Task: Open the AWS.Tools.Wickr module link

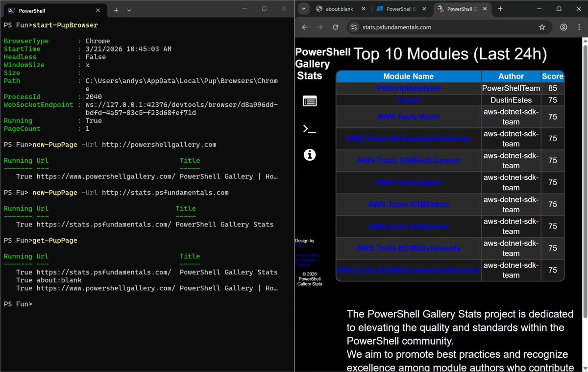Action: tap(408, 117)
